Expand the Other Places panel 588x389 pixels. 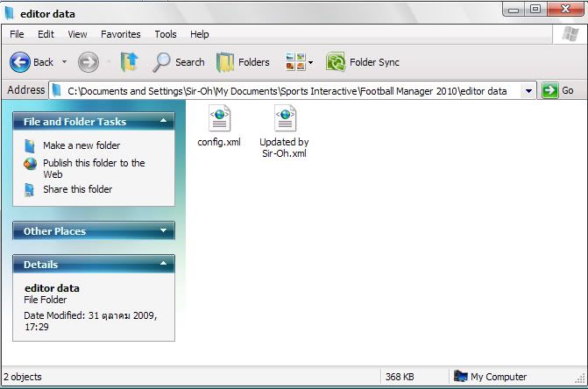tap(163, 230)
